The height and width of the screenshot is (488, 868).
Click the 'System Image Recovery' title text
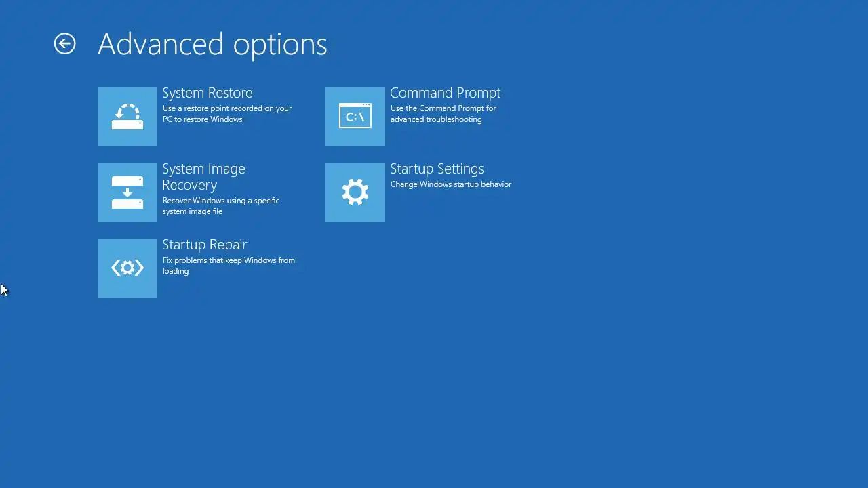[203, 177]
